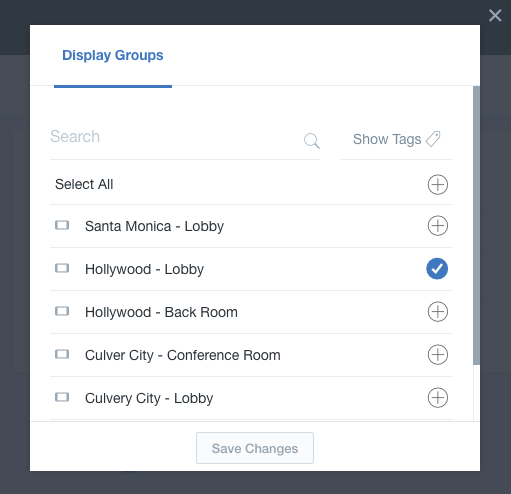This screenshot has width=511, height=494.
Task: Add Culvery City - Lobby via plus circle
Action: (437, 398)
